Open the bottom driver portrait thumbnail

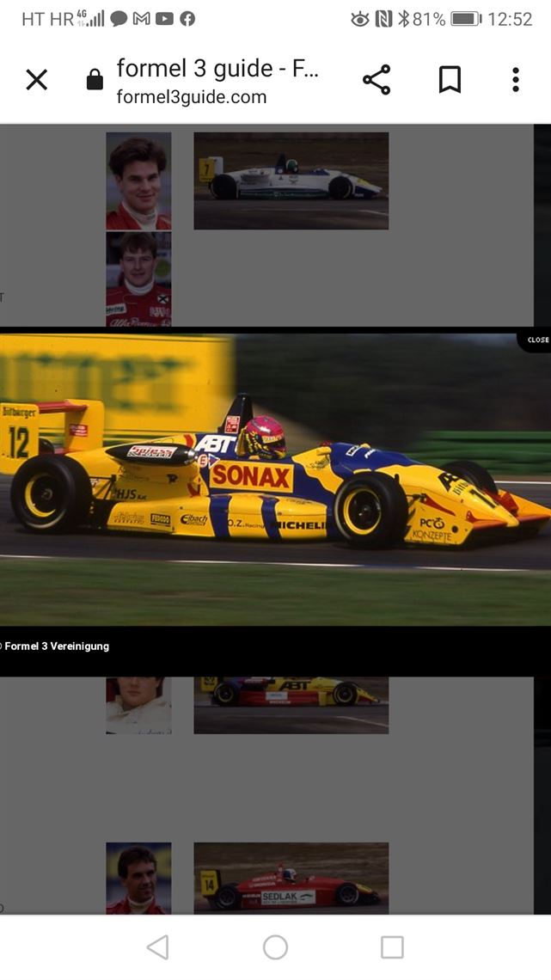point(138,877)
